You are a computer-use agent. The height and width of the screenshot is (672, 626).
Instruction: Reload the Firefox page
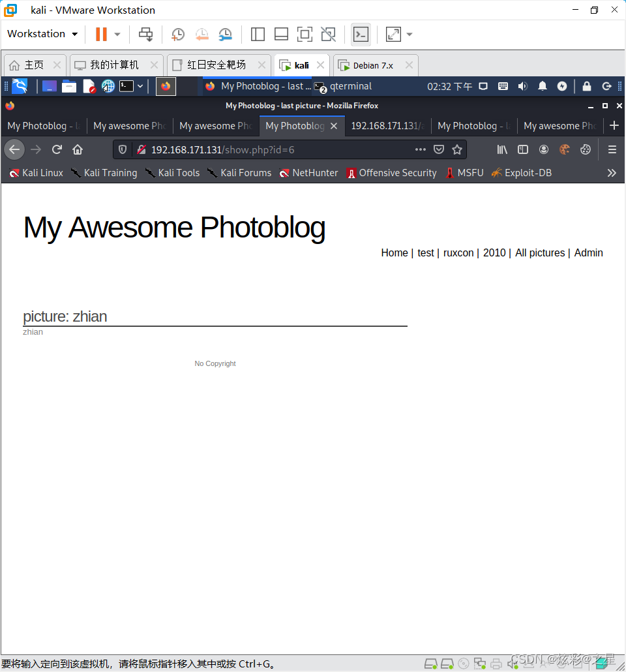click(x=57, y=149)
